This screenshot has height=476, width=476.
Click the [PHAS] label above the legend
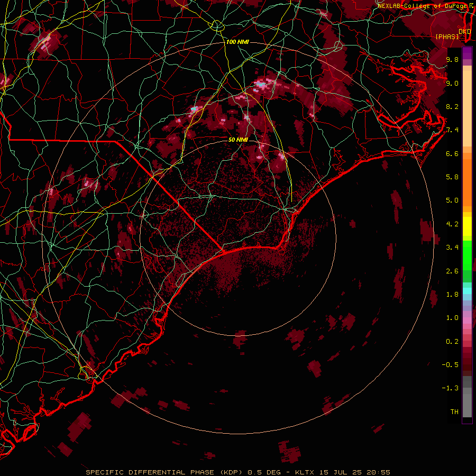447,36
